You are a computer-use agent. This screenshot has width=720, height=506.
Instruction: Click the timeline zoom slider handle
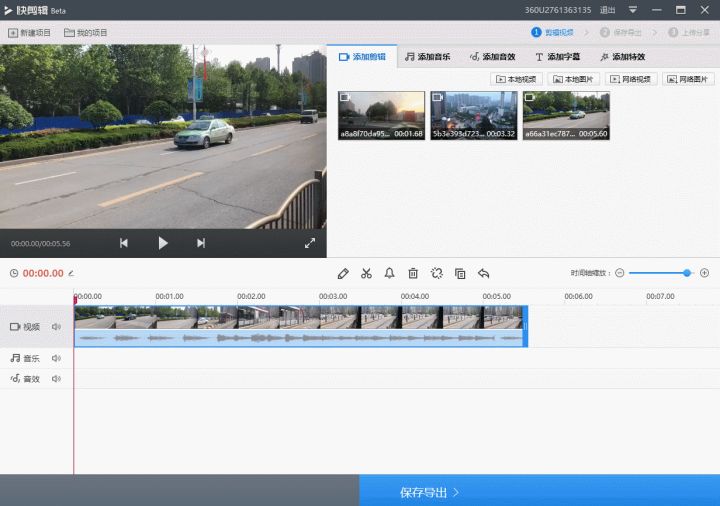point(687,273)
